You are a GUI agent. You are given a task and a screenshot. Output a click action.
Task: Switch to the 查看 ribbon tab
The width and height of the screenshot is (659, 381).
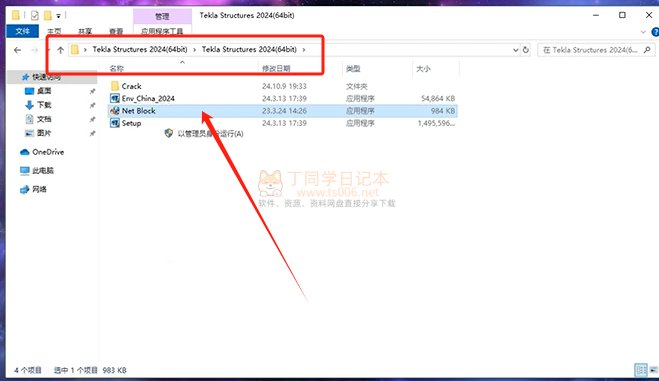[116, 32]
